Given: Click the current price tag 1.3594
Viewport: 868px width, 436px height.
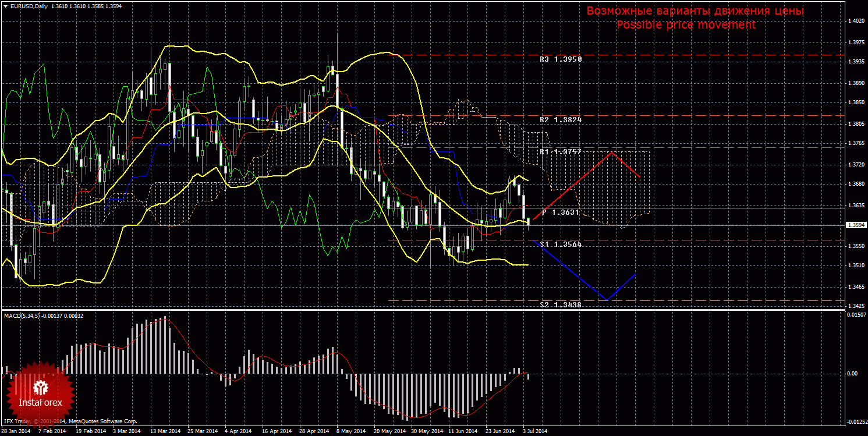Looking at the screenshot, I should coord(855,225).
